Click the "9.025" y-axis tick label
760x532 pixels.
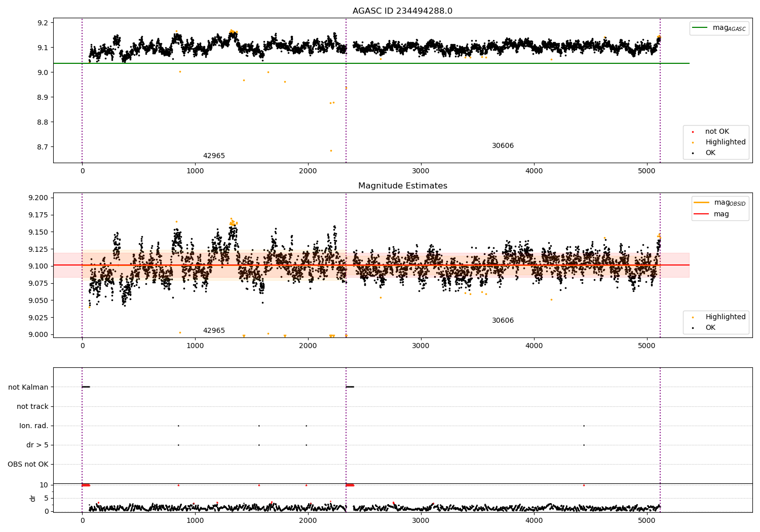[39, 318]
